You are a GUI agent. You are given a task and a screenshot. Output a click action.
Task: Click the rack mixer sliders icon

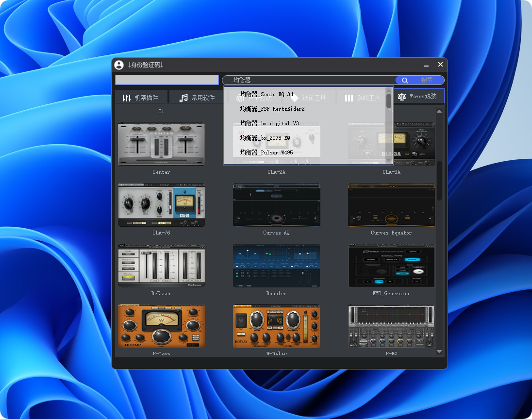pyautogui.click(x=127, y=98)
